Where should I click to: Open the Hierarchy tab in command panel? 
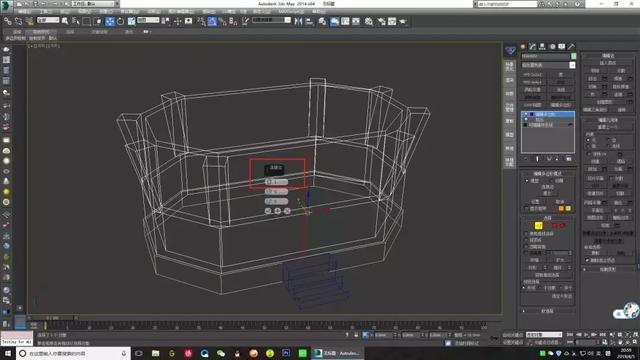(542, 47)
